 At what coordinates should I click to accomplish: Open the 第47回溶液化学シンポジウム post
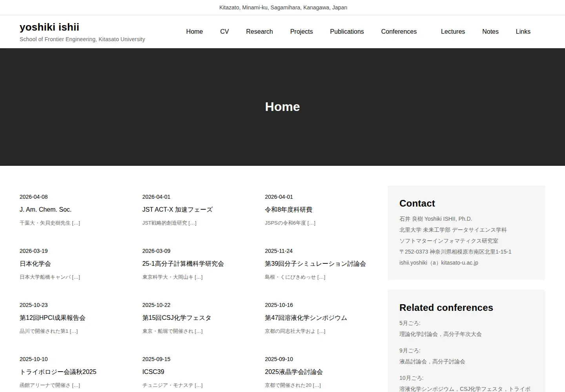click(x=306, y=318)
